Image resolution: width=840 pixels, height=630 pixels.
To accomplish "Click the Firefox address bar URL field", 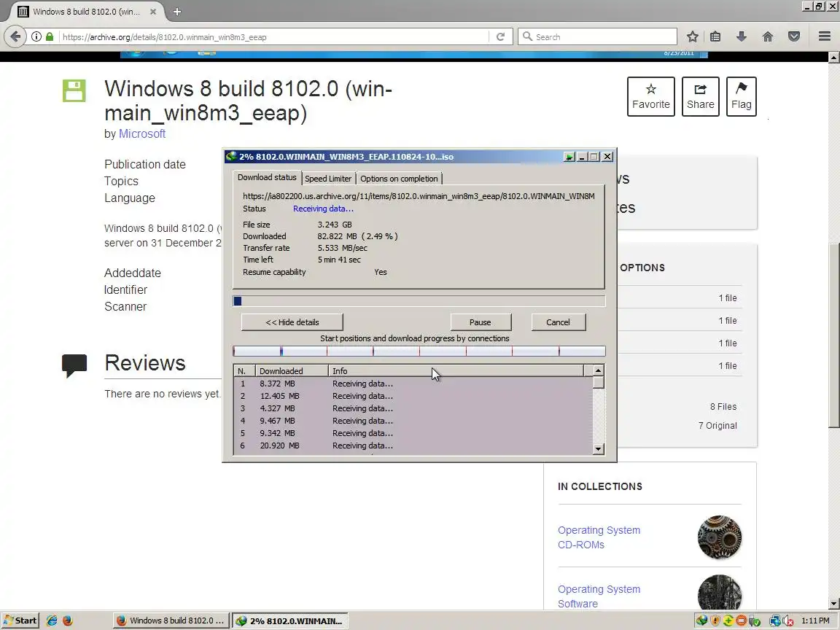I will [273, 37].
